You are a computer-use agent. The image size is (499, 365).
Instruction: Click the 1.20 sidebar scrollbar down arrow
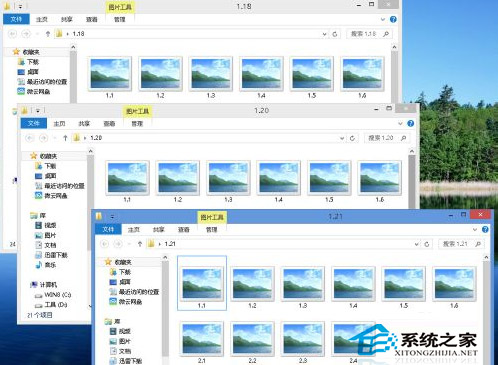90,306
